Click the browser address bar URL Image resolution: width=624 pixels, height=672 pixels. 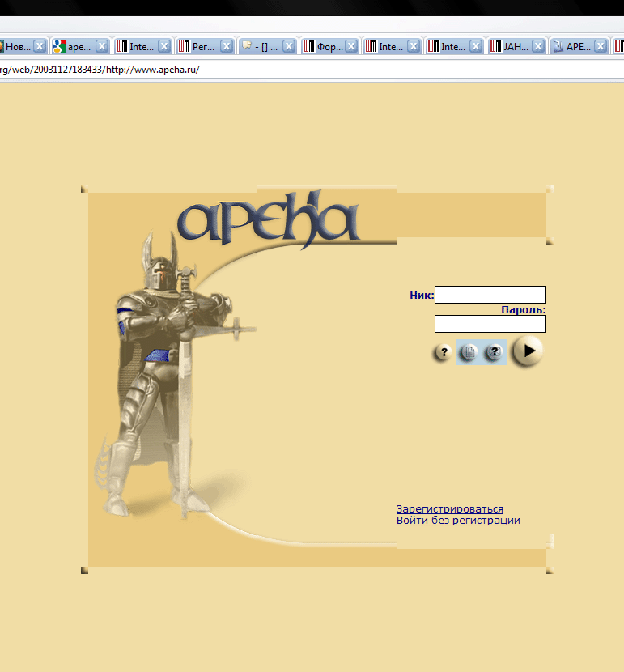click(100, 70)
